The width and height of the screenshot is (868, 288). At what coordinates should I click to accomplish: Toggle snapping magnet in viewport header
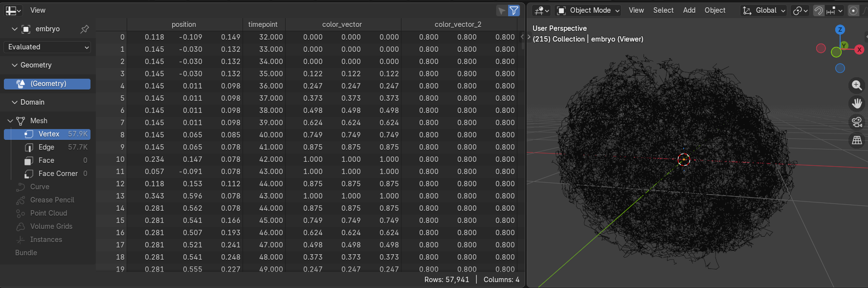click(x=819, y=11)
